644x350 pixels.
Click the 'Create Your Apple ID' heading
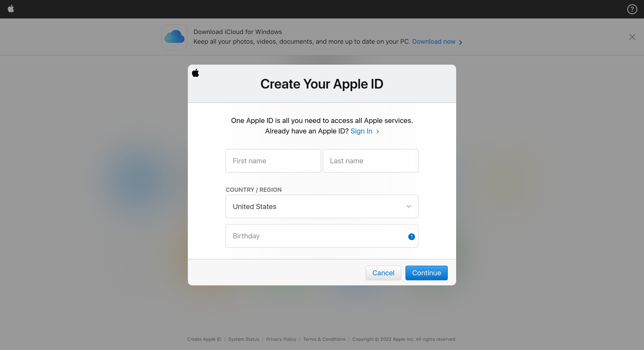[x=322, y=84]
